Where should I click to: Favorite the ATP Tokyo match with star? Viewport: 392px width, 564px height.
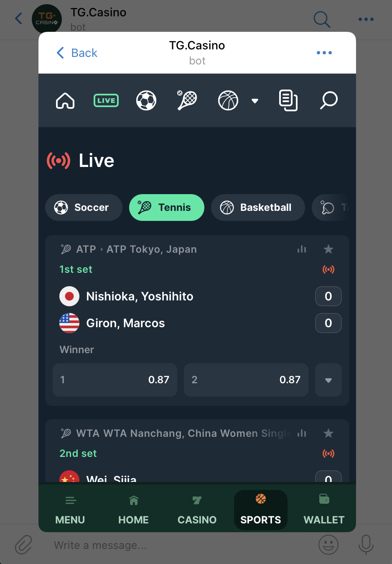point(328,249)
